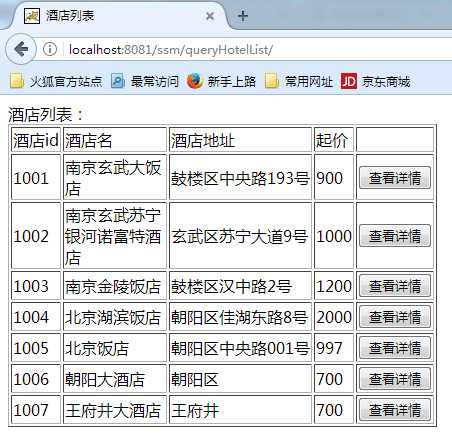Screen dimensions: 452x437
Task: Select the 北京湖滨饭店 name cell
Action: point(115,317)
